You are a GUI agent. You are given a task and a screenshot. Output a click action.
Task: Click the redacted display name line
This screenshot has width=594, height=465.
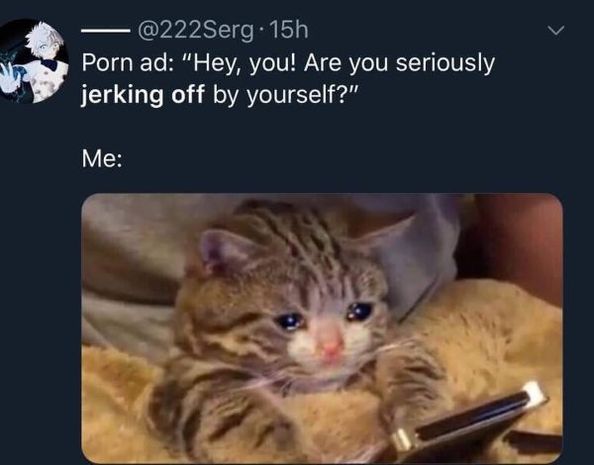pos(106,31)
